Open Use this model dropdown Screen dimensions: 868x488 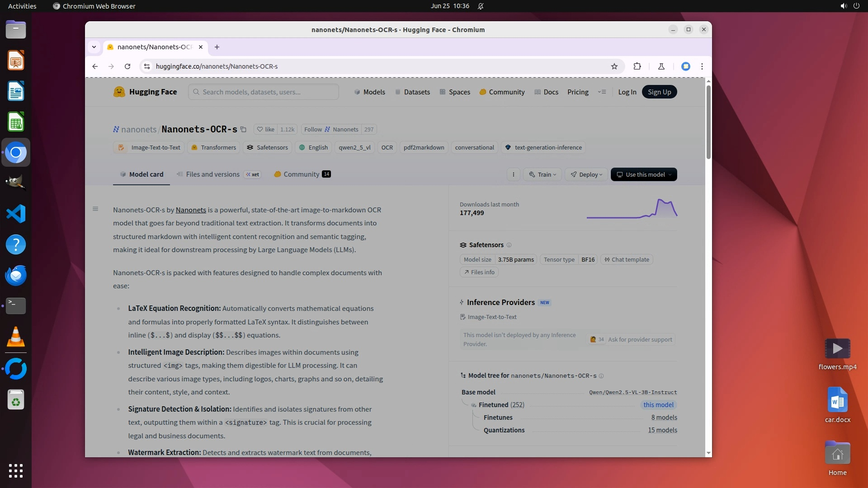coord(644,174)
